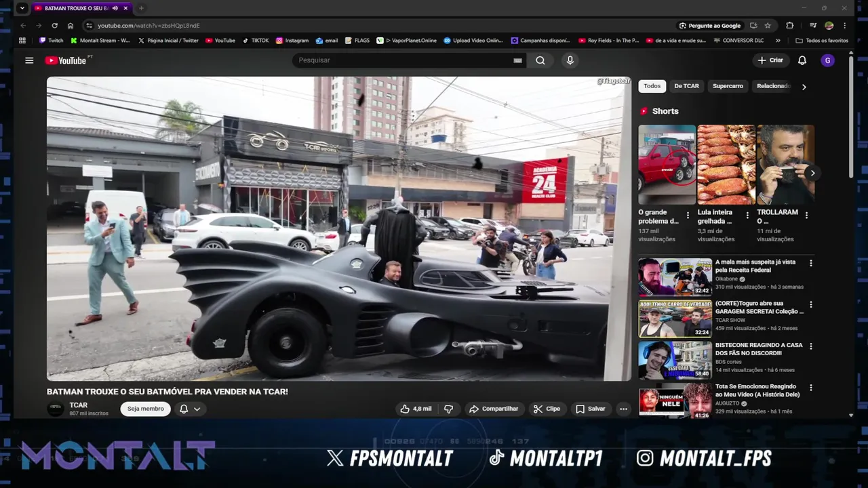Image resolution: width=868 pixels, height=488 pixels.
Task: Open more actions ellipsis below the video
Action: coord(623,409)
